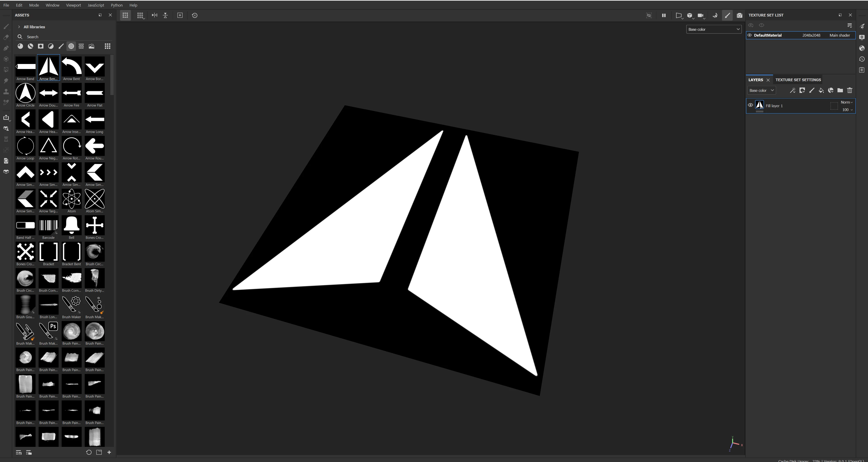The height and width of the screenshot is (462, 868).
Task: Open the Viewport menu
Action: tap(73, 5)
